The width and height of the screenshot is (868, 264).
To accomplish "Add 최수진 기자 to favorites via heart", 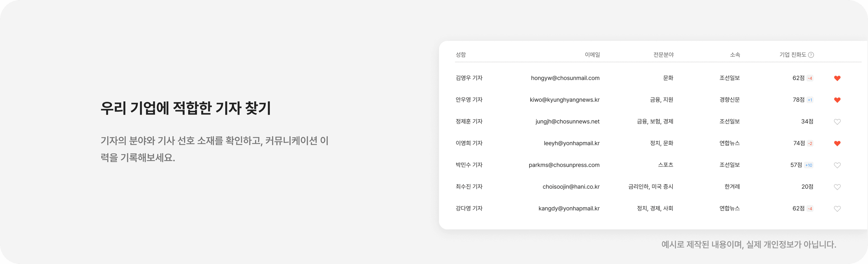I will (837, 187).
